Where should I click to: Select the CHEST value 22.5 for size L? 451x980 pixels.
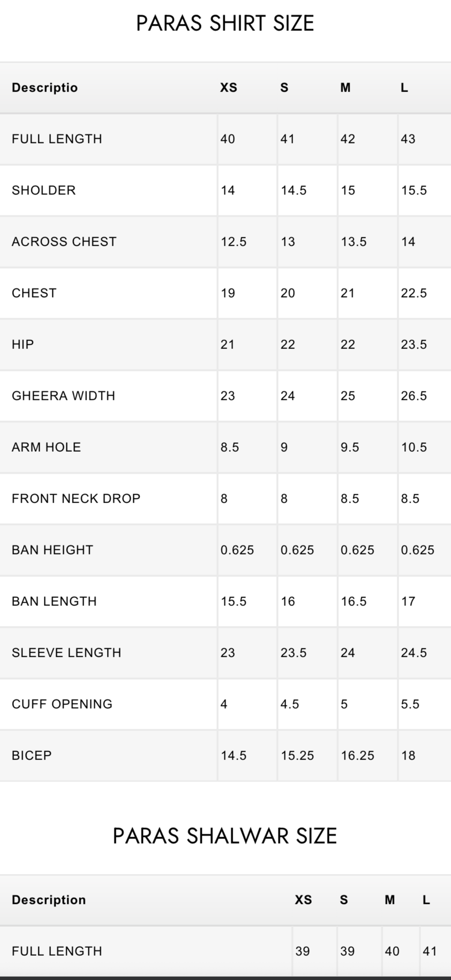(x=414, y=293)
